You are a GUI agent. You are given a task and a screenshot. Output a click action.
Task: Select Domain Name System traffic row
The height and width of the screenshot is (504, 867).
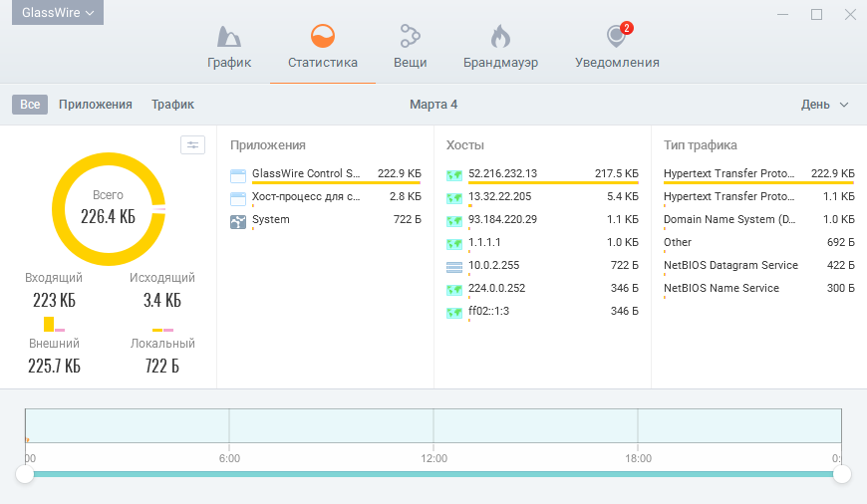click(759, 219)
